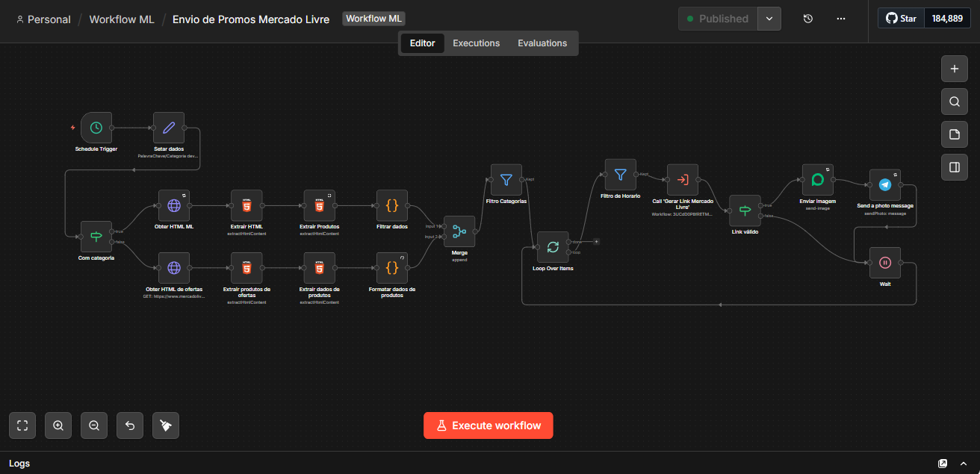Screen dimensions: 980x474
Task: Open the Published dropdown arrow
Action: coord(769,19)
